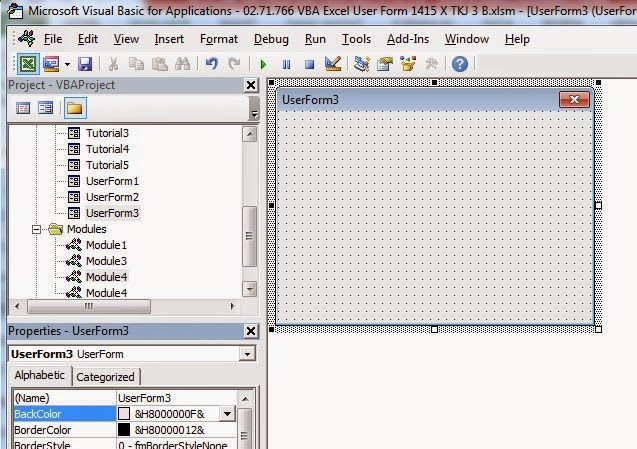The image size is (637, 449).
Task: Click the BorderColor black color swatch
Action: (124, 429)
